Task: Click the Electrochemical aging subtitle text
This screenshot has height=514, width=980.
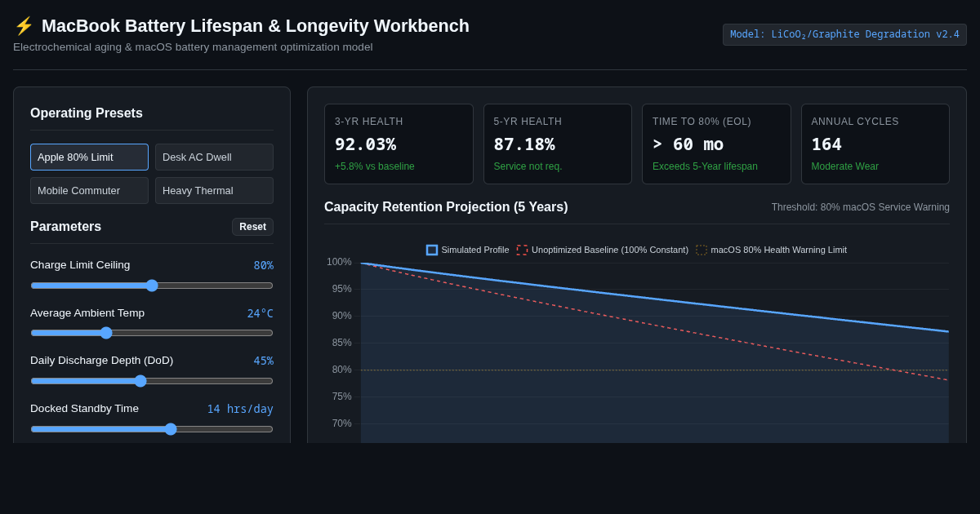Action: pyautogui.click(x=193, y=47)
